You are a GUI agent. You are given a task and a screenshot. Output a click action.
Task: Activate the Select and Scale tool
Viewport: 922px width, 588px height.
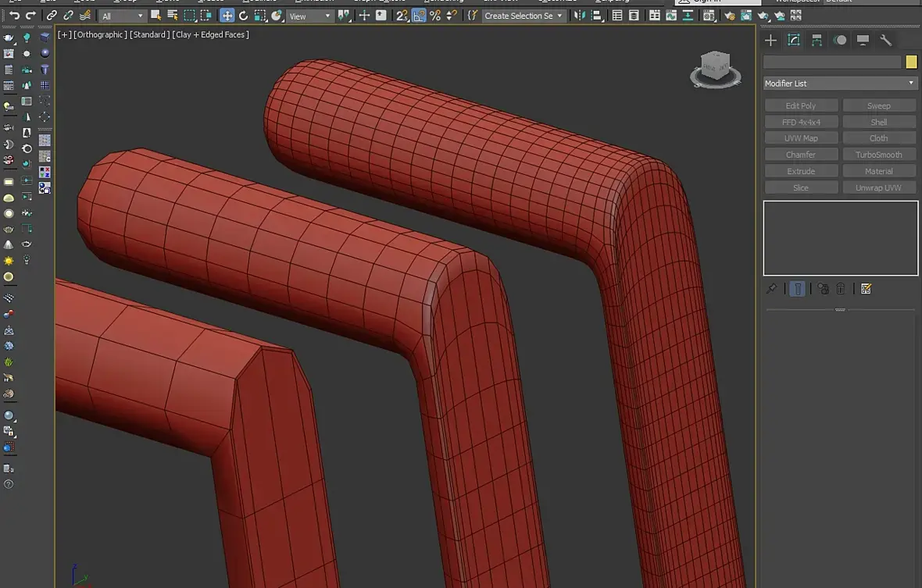[x=260, y=16]
